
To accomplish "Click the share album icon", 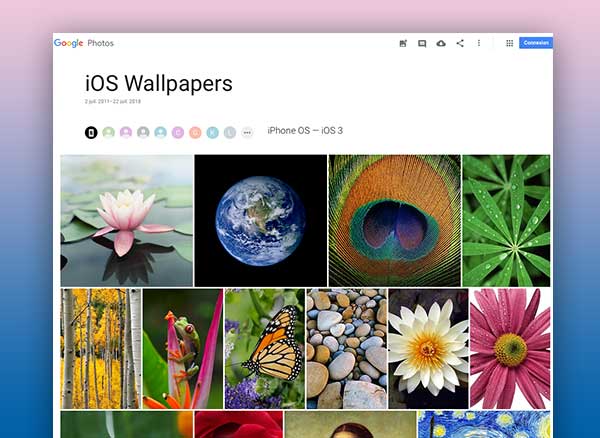I will (x=460, y=43).
